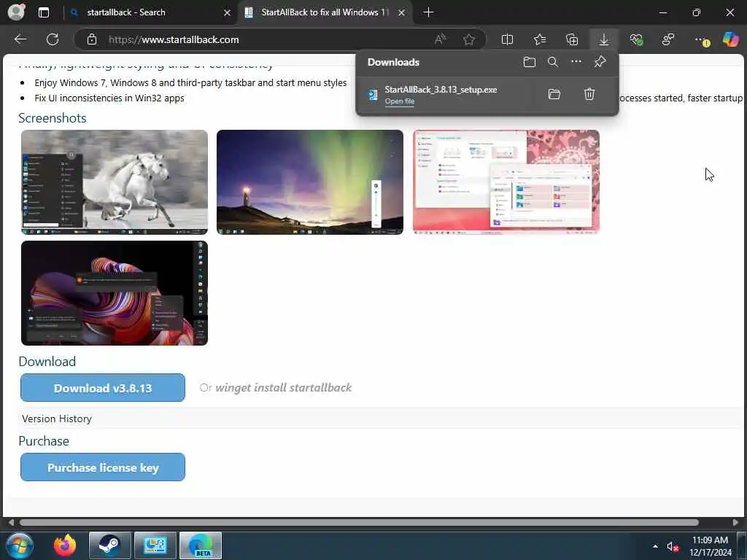Open Favorites list icon
Screen dimensions: 747x560
click(540, 39)
